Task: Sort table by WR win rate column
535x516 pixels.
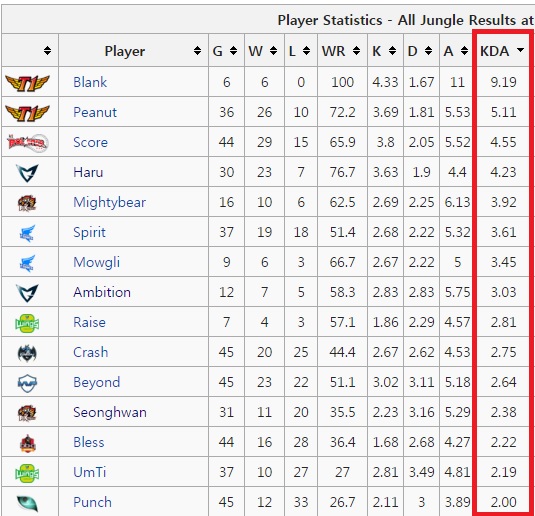Action: [x=357, y=51]
